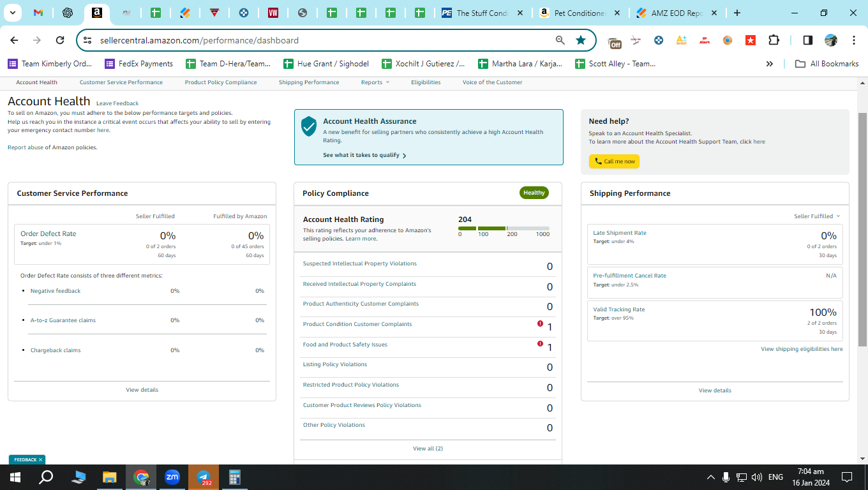Click the alert icon beside Product Condition Customer Complaints
The width and height of the screenshot is (868, 490).
tap(540, 323)
